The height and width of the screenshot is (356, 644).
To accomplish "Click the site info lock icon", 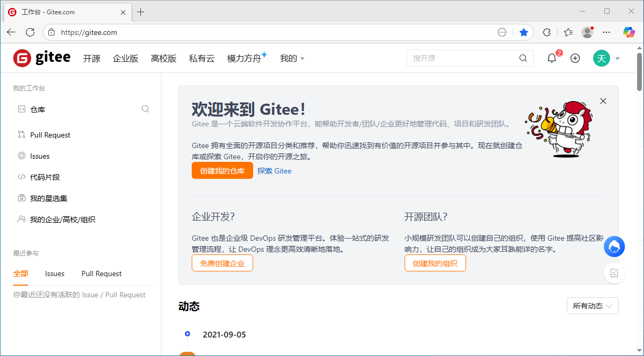I will click(x=51, y=32).
